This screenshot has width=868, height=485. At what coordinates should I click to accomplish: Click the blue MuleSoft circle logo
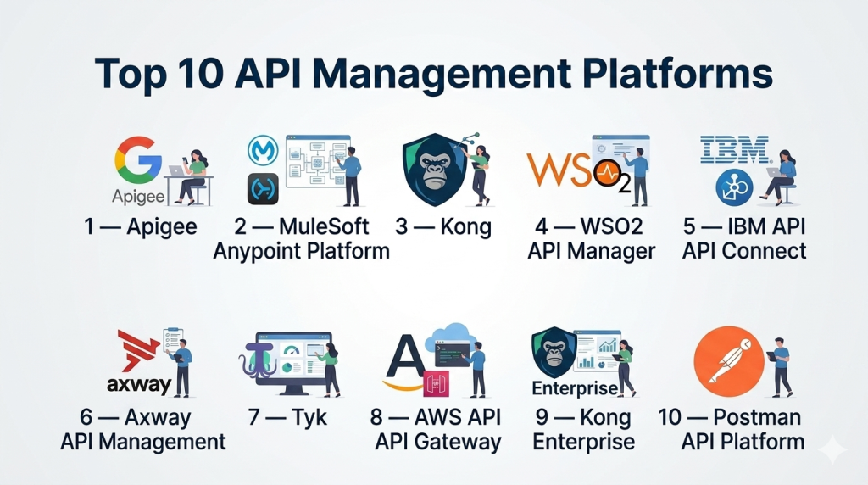[263, 150]
